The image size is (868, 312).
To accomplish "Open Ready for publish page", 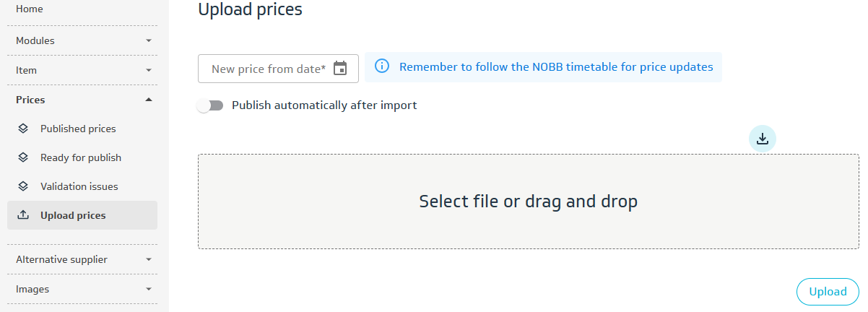I will tap(81, 157).
